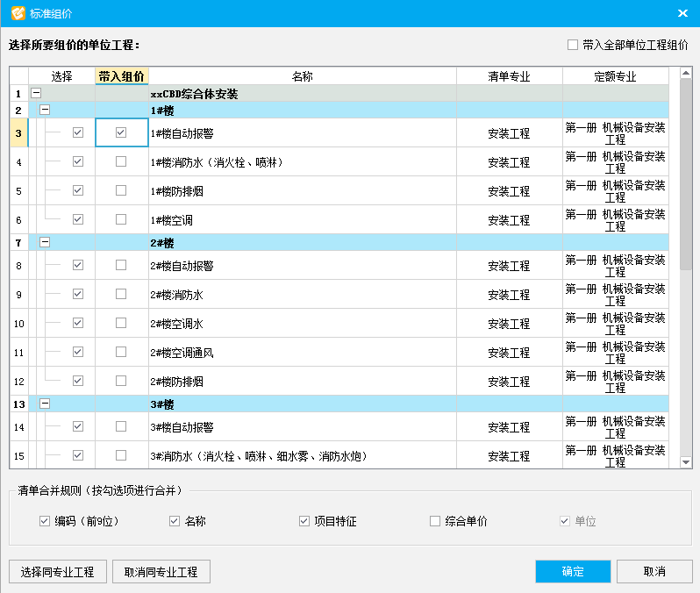This screenshot has width=700, height=593.
Task: Click the app logo icon in title bar
Action: click(18, 13)
